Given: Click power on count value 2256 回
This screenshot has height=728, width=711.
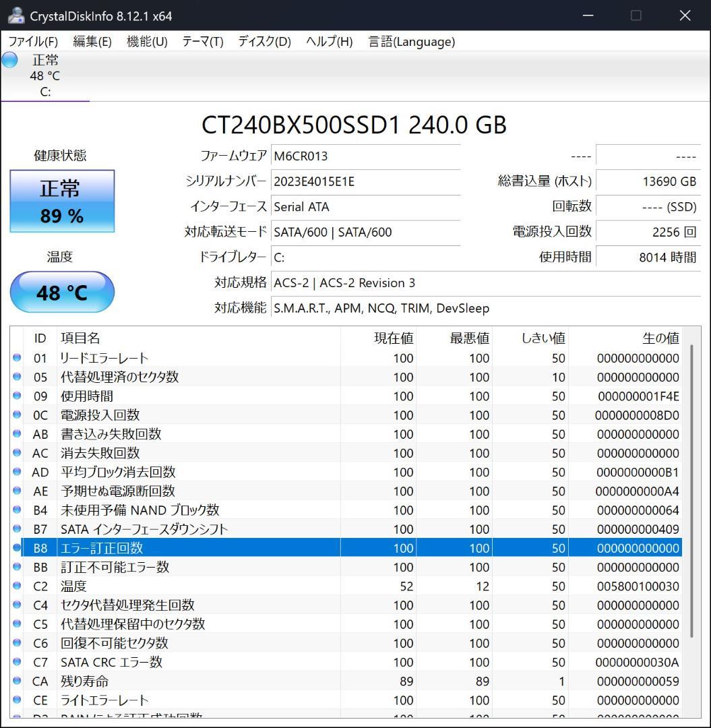Looking at the screenshot, I should pos(648,232).
